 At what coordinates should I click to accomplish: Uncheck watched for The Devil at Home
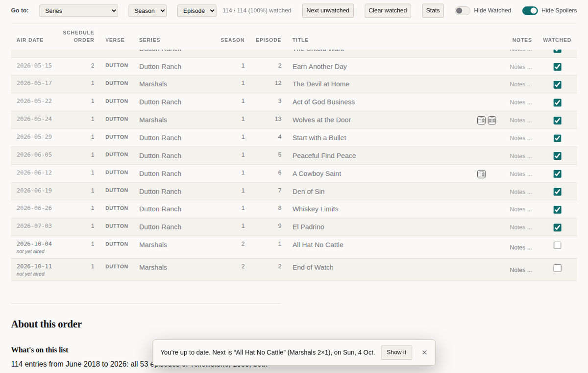pos(557,84)
